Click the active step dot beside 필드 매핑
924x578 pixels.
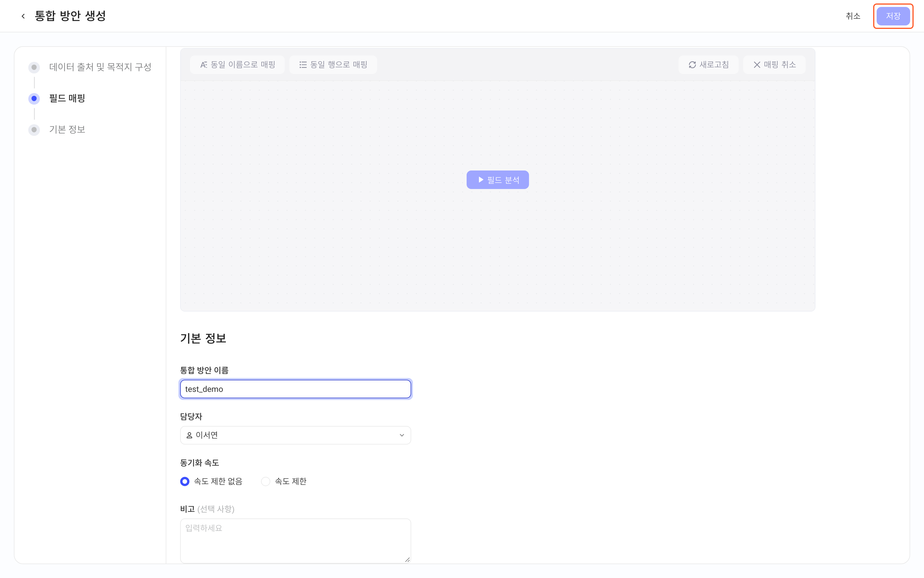pyautogui.click(x=34, y=98)
